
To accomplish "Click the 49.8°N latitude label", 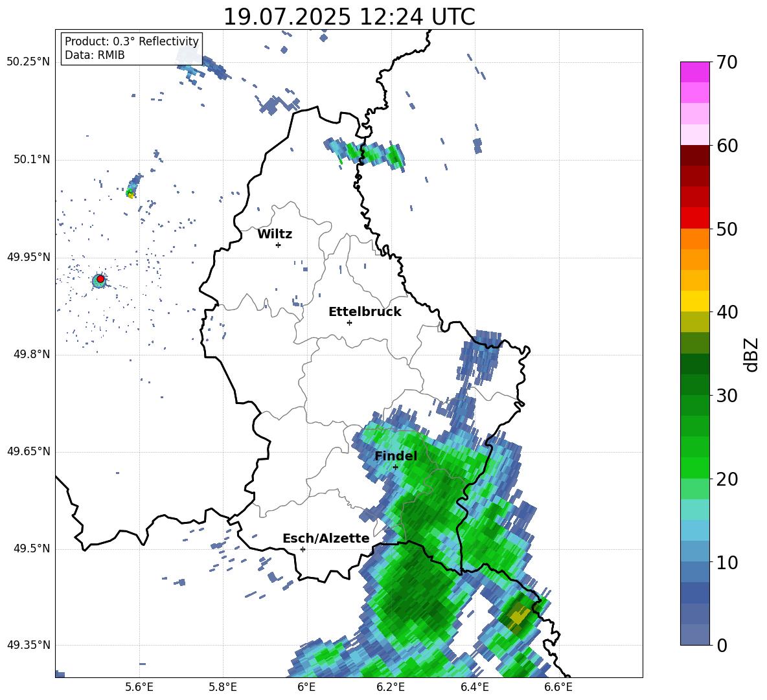I will point(32,354).
